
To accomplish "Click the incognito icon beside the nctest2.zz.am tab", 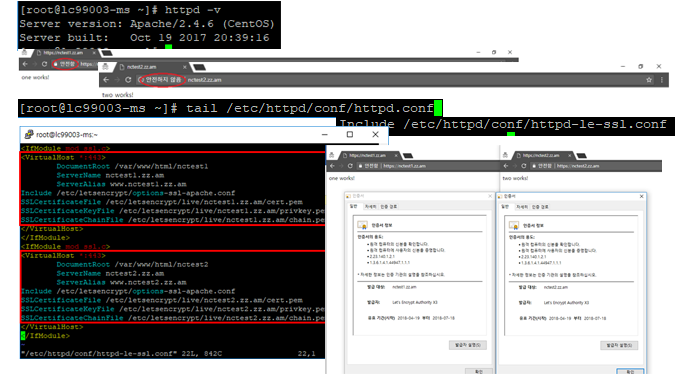I will tap(105, 67).
